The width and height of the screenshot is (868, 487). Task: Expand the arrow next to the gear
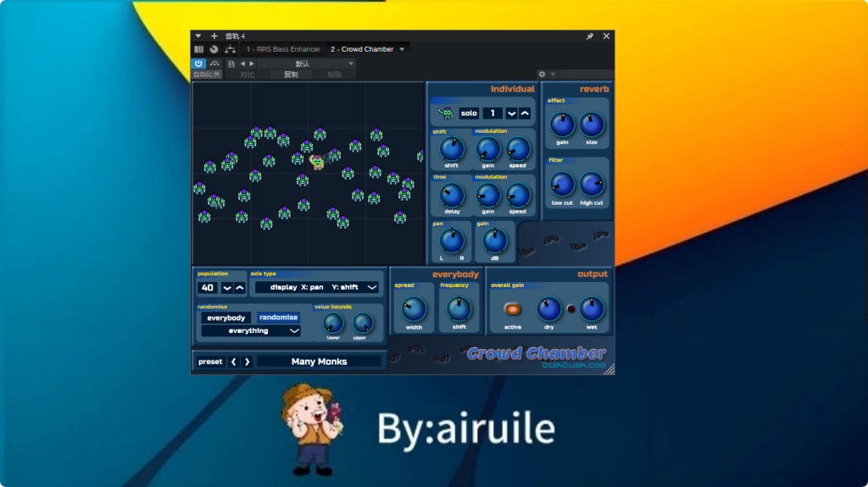[553, 75]
